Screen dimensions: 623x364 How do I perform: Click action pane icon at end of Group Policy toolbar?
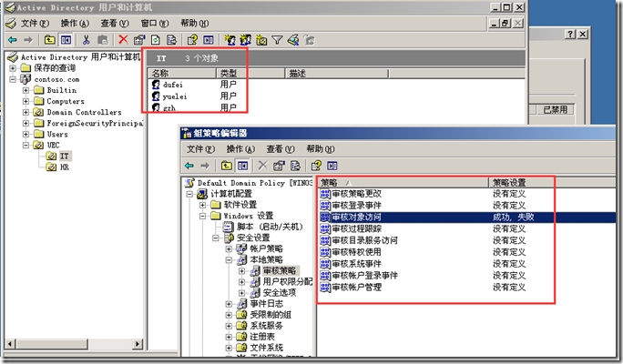click(x=332, y=166)
